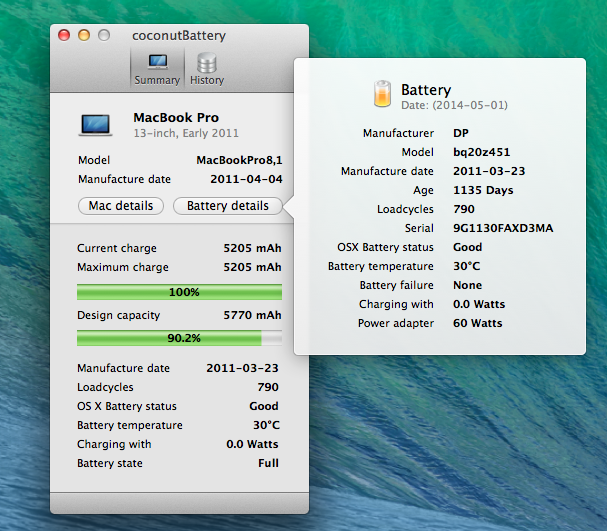
Task: Select the Current charge 5205 mAh value
Action: click(252, 248)
